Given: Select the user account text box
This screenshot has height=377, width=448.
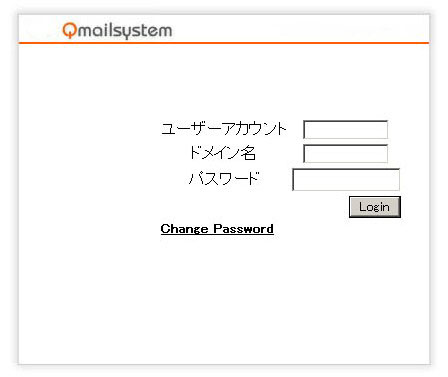Looking at the screenshot, I should [x=345, y=130].
